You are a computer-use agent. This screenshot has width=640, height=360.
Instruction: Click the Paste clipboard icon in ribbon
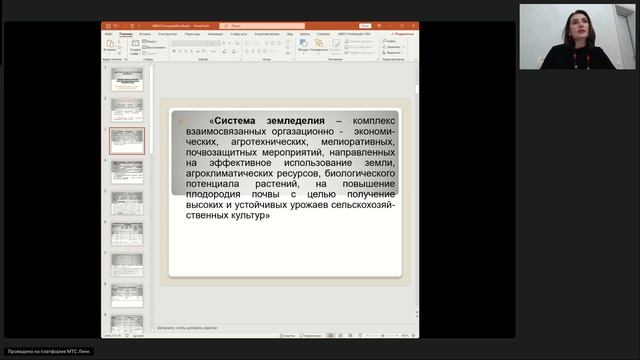pos(109,44)
